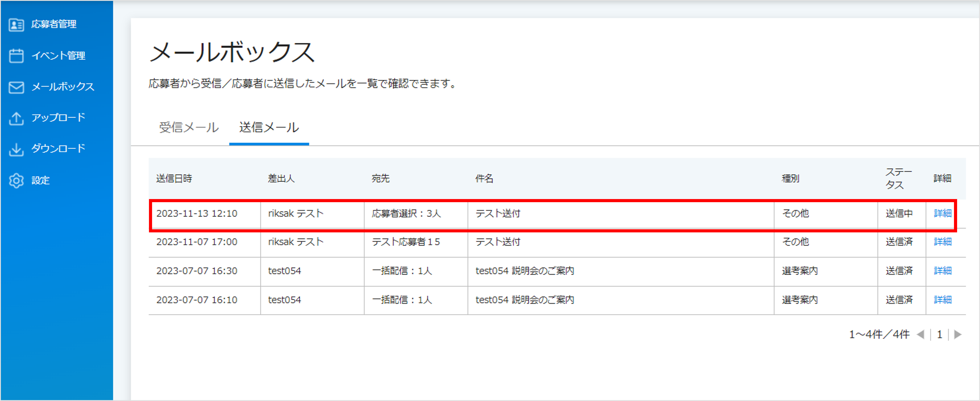Click the 応募者管理 ID card icon
This screenshot has height=401, width=980.
point(16,25)
